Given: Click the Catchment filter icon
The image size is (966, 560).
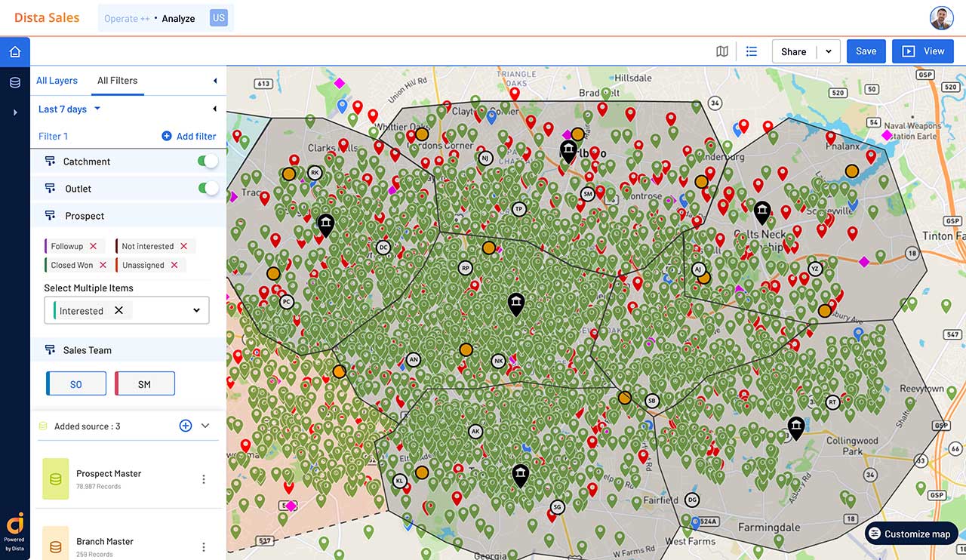Looking at the screenshot, I should pos(51,162).
